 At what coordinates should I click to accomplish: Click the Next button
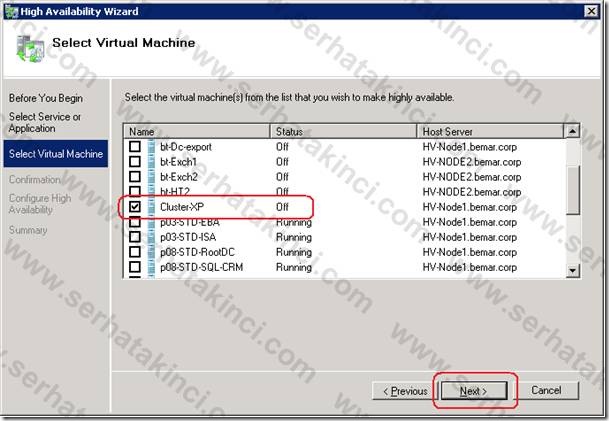point(474,391)
